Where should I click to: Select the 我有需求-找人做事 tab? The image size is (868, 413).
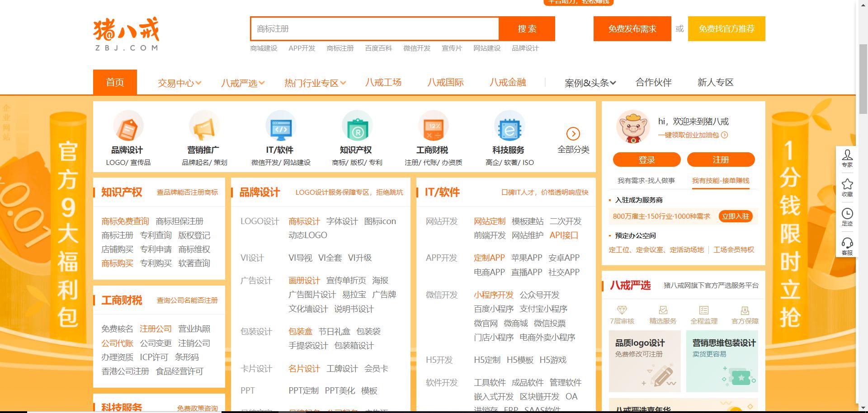pos(646,180)
